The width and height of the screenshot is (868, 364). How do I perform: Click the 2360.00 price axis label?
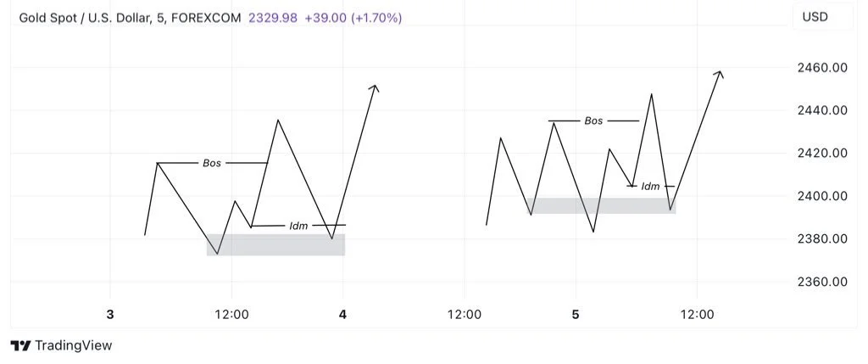point(822,282)
